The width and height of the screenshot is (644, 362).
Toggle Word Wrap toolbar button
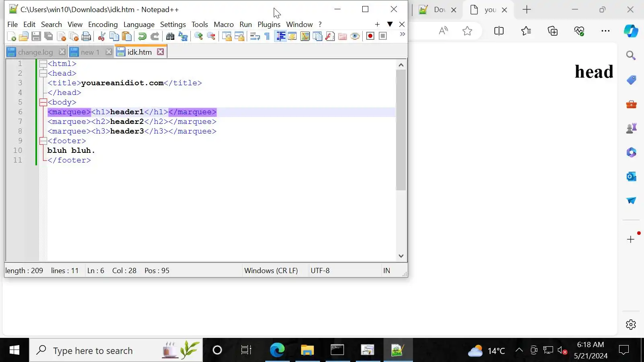point(255,36)
